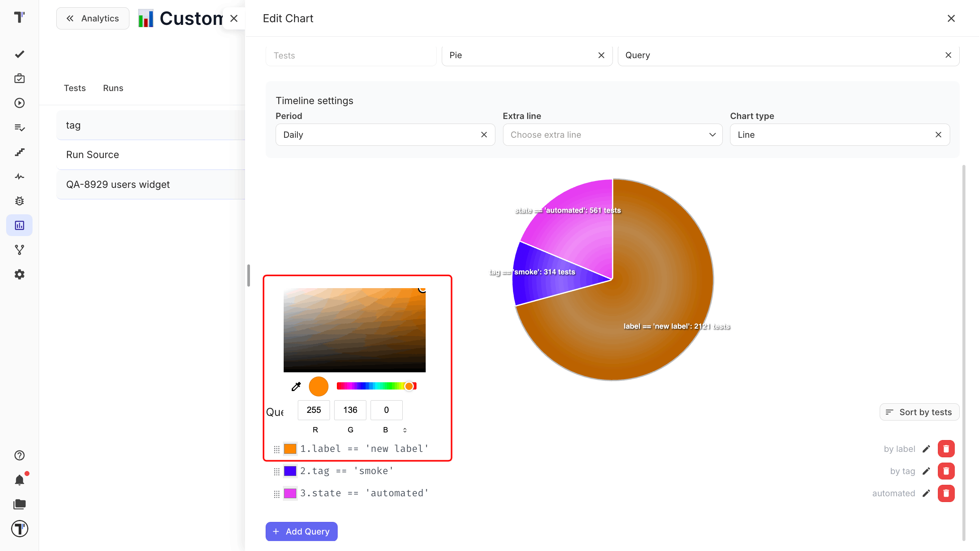Open the Runs play-circle sidebar icon
Image resolution: width=980 pixels, height=551 pixels.
(20, 103)
